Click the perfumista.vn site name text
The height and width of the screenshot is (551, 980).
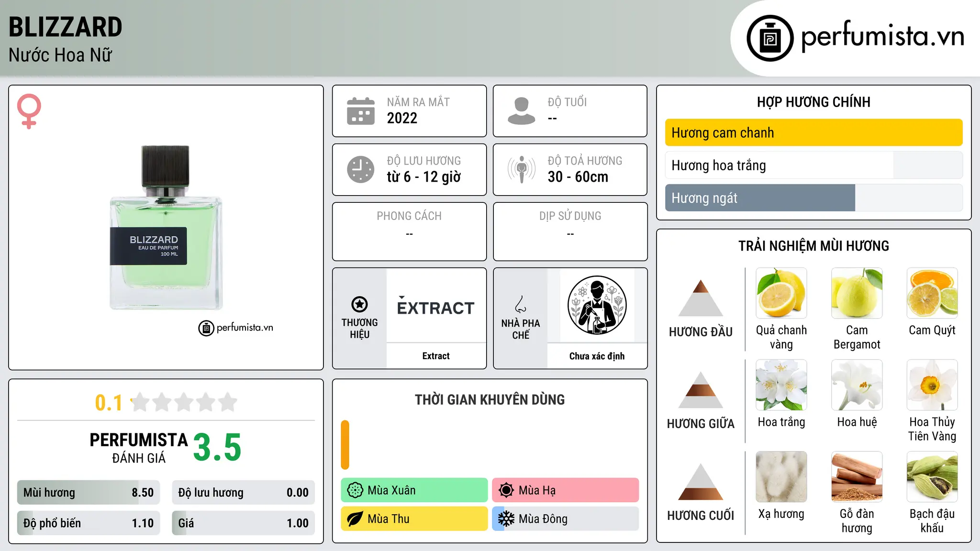(882, 36)
